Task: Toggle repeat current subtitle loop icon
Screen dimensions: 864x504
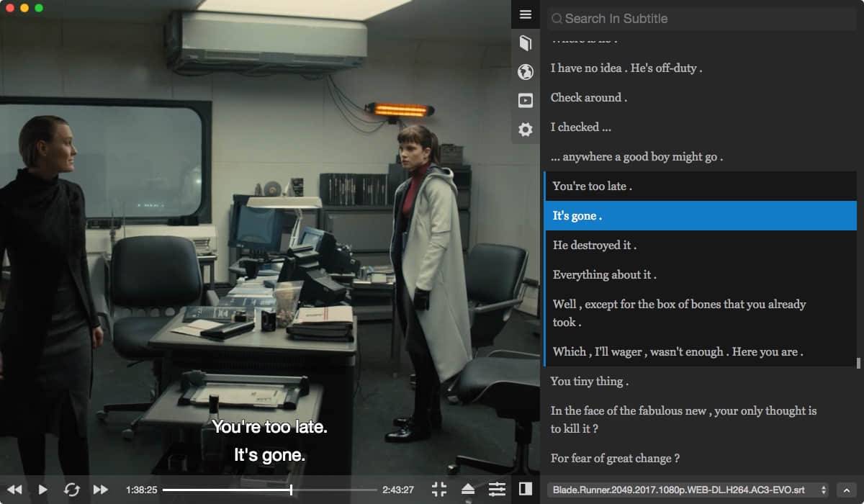Action: click(x=72, y=490)
